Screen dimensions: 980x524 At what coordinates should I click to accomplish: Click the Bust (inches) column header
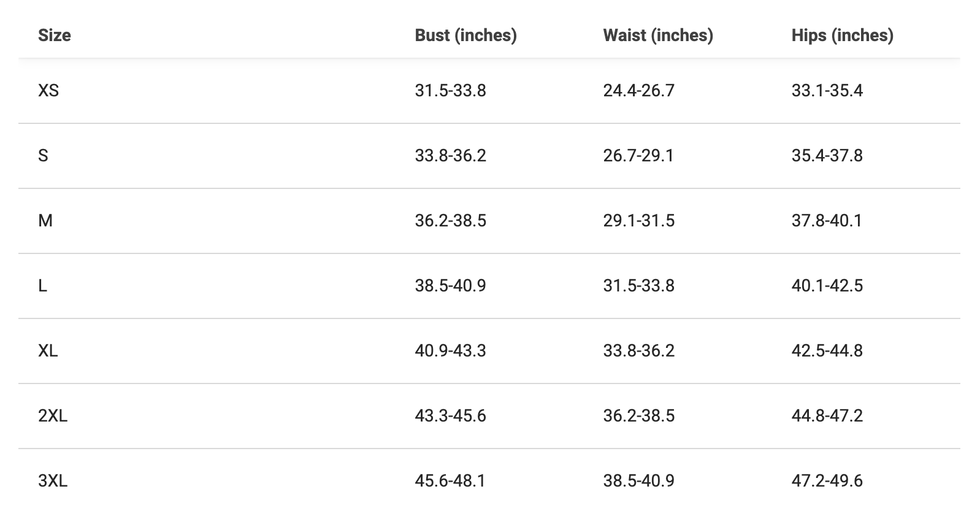(x=465, y=36)
